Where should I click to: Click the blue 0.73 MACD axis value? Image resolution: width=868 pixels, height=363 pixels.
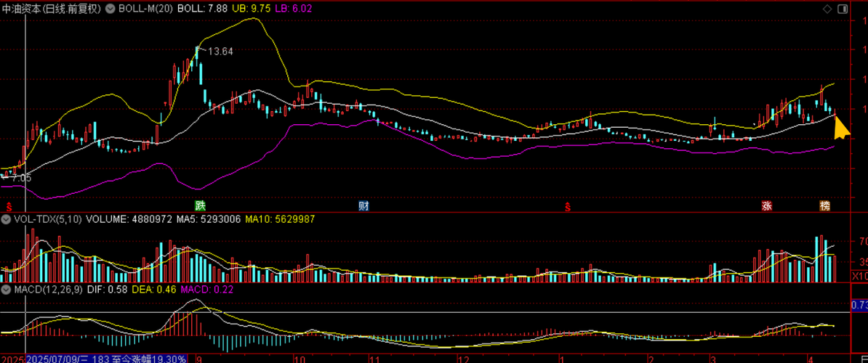(x=859, y=304)
